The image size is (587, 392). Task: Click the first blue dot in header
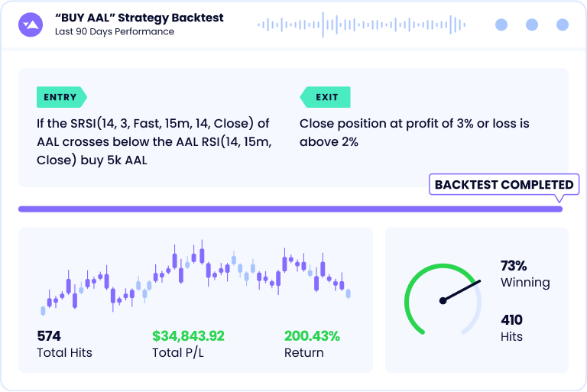(x=501, y=24)
